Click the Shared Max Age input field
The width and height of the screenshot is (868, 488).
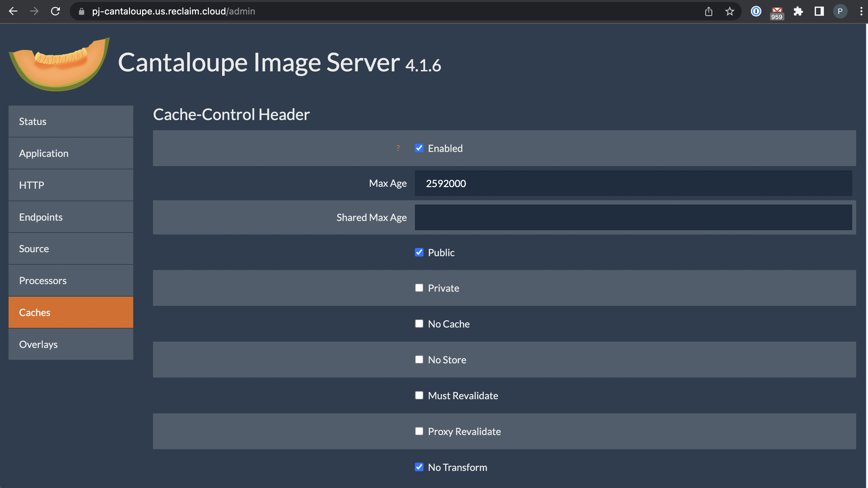633,218
